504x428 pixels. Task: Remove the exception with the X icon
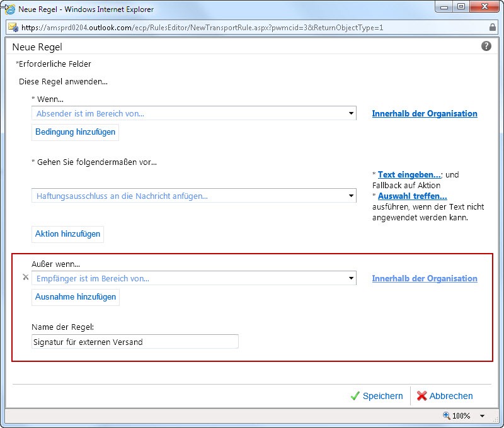(x=25, y=277)
